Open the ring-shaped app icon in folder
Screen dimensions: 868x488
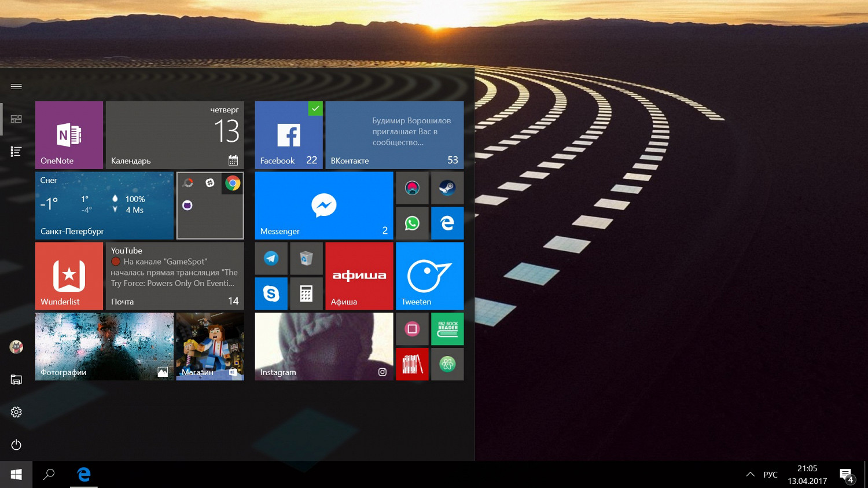[187, 184]
